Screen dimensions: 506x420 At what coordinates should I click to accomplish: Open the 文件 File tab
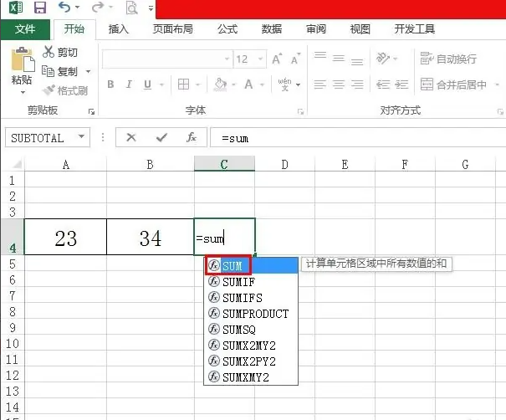click(x=25, y=29)
